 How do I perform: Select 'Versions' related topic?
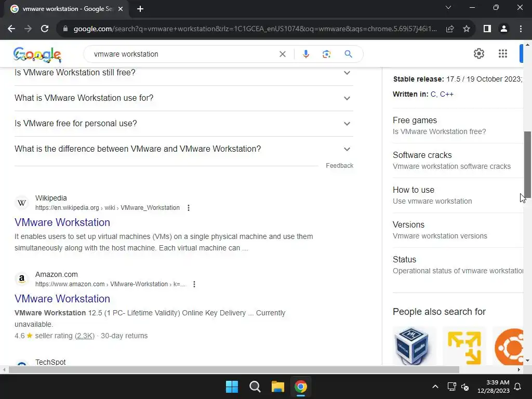[x=458, y=230]
